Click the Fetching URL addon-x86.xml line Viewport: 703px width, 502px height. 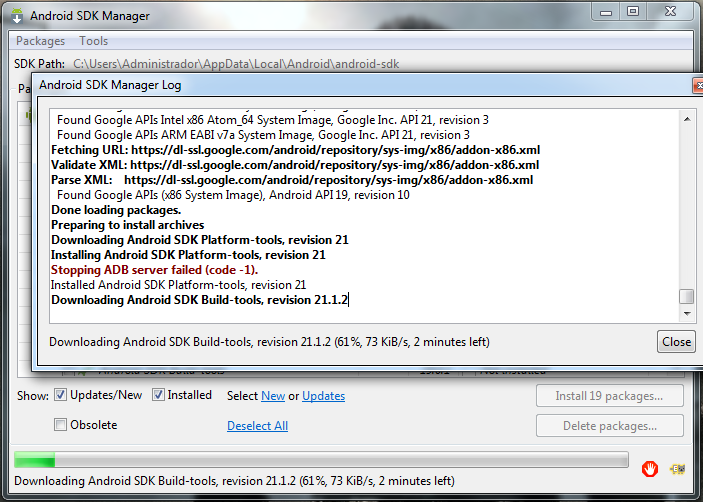tap(295, 150)
